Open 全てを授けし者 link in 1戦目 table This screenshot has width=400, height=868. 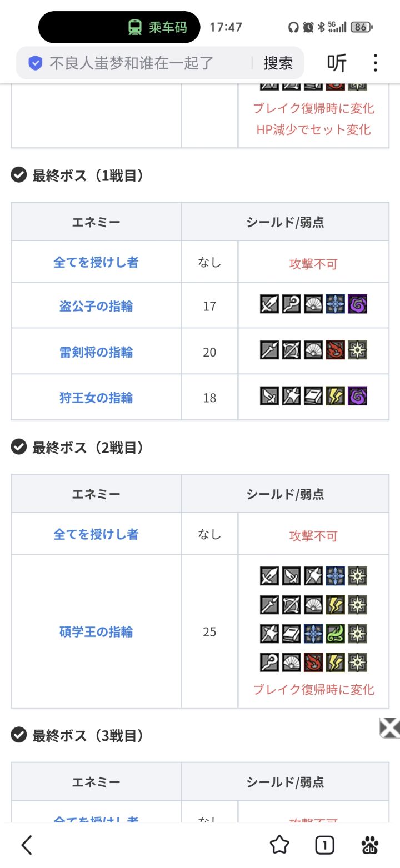pos(96,262)
